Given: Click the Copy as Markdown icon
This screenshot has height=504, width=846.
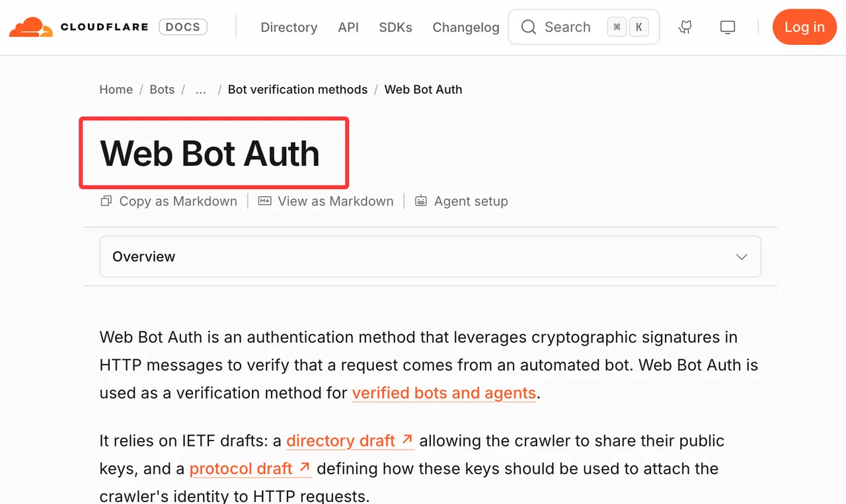Looking at the screenshot, I should 106,201.
